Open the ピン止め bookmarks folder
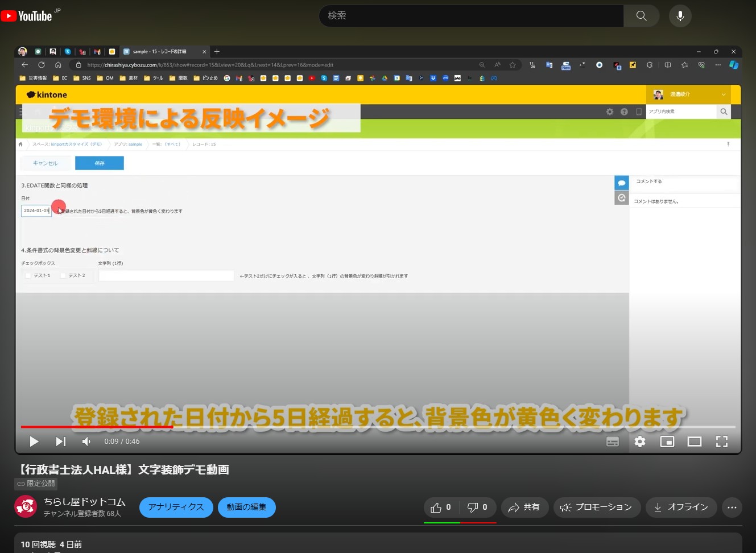Viewport: 756px width, 553px height. click(206, 78)
